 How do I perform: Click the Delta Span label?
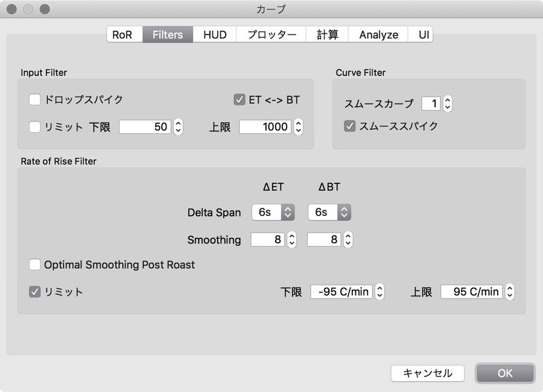(214, 212)
